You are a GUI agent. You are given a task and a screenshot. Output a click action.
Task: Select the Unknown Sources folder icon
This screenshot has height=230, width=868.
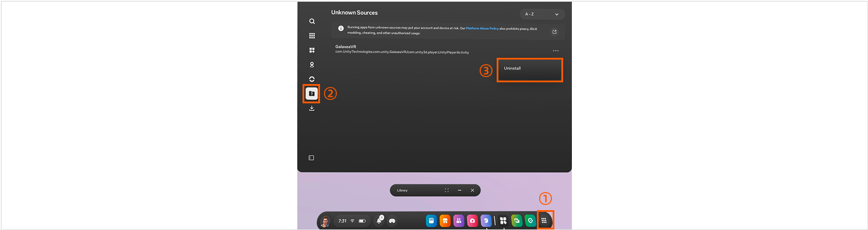(312, 93)
